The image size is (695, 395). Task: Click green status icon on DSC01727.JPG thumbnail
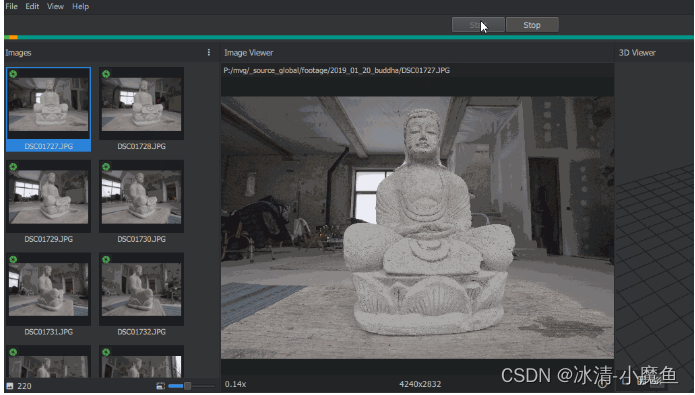[13, 74]
